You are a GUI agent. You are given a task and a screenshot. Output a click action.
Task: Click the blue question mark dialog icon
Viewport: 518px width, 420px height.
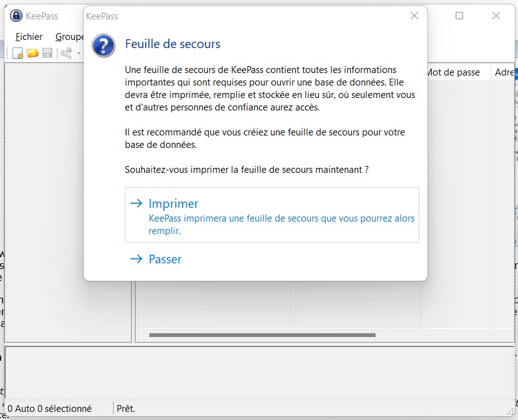[104, 46]
